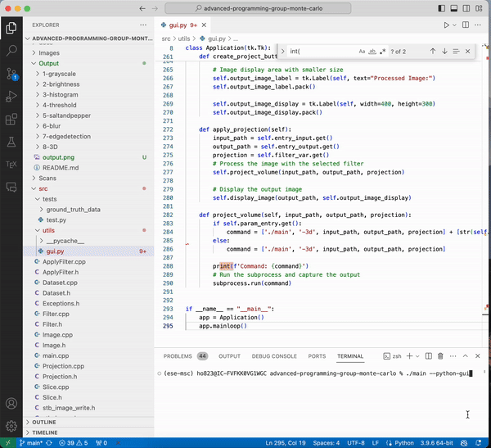Expand the replace field in find widget
This screenshot has height=448, width=491.
point(282,51)
